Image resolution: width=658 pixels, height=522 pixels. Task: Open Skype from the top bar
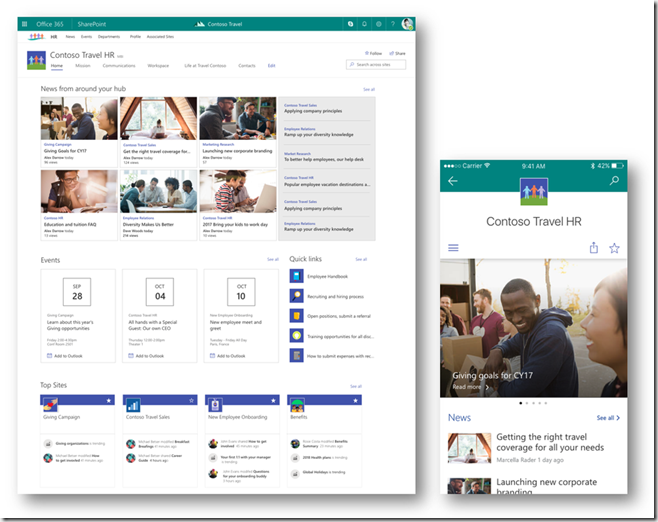[350, 24]
